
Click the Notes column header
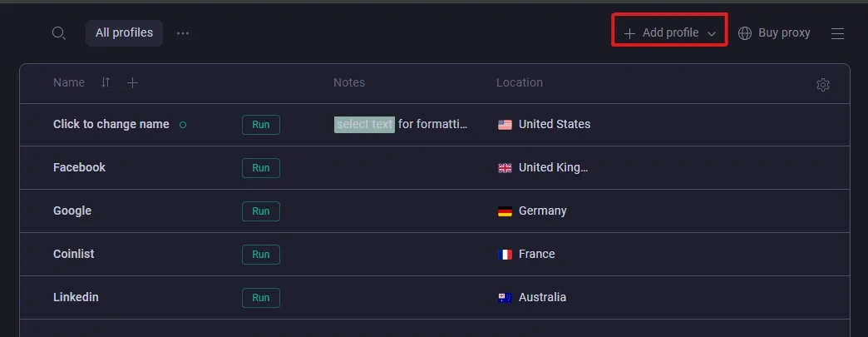point(349,82)
